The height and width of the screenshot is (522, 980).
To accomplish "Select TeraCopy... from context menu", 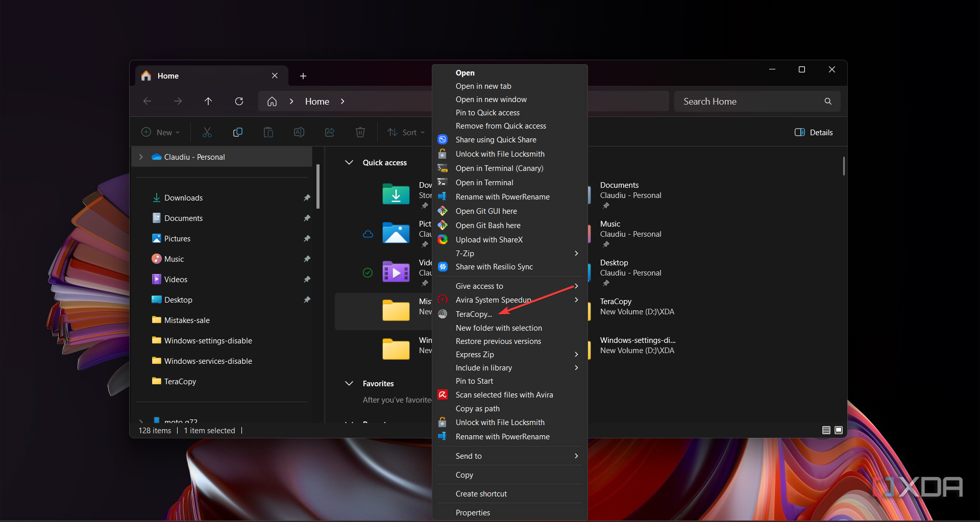I will point(474,314).
